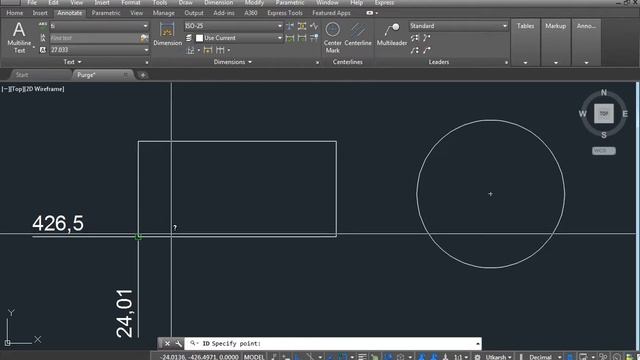Open the Format menu
Image resolution: width=640 pixels, height=360 pixels.
point(131,2)
